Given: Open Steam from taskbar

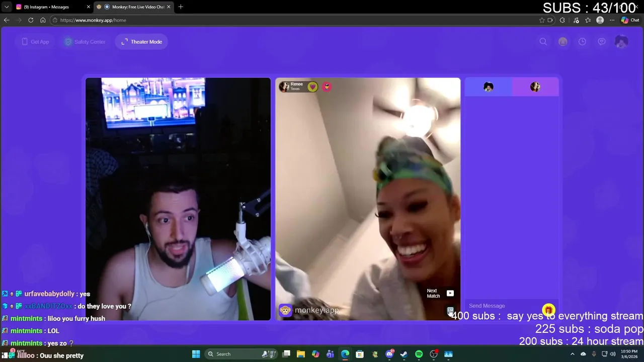Looking at the screenshot, I should [x=404, y=354].
